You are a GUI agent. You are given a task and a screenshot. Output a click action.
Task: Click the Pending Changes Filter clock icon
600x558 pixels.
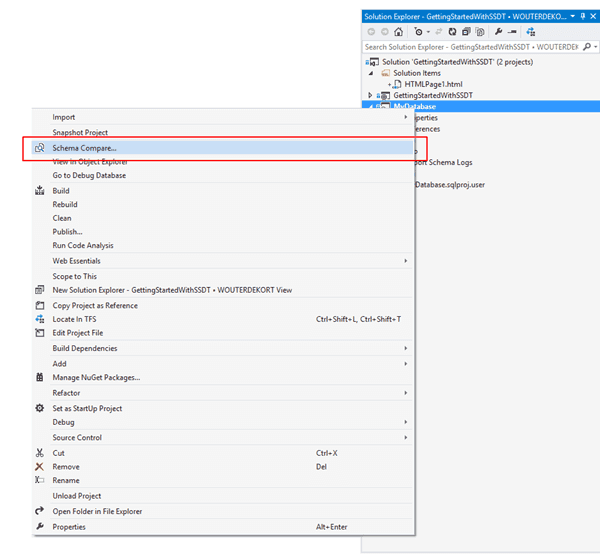point(418,32)
